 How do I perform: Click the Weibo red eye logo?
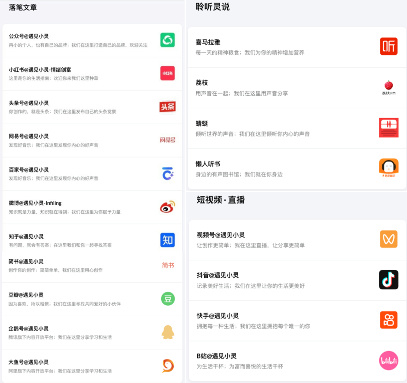(167, 207)
